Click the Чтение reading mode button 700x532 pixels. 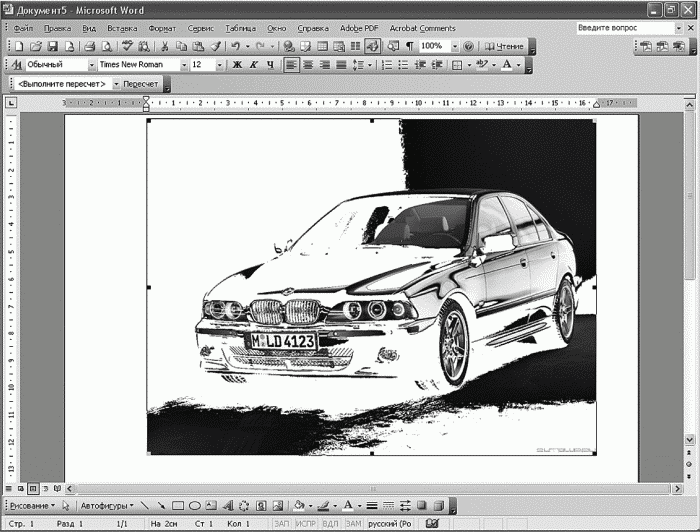(x=504, y=46)
